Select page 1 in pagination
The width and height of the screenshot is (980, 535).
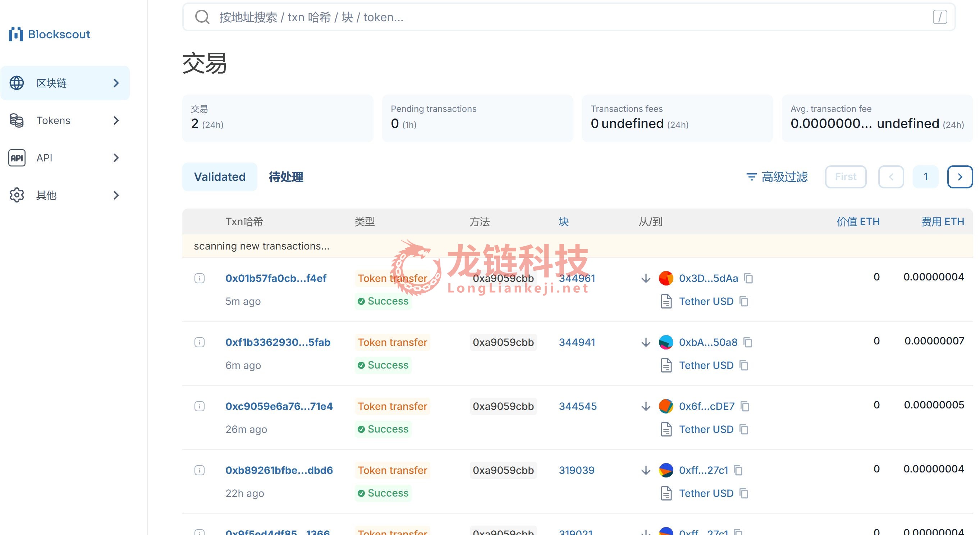point(925,177)
